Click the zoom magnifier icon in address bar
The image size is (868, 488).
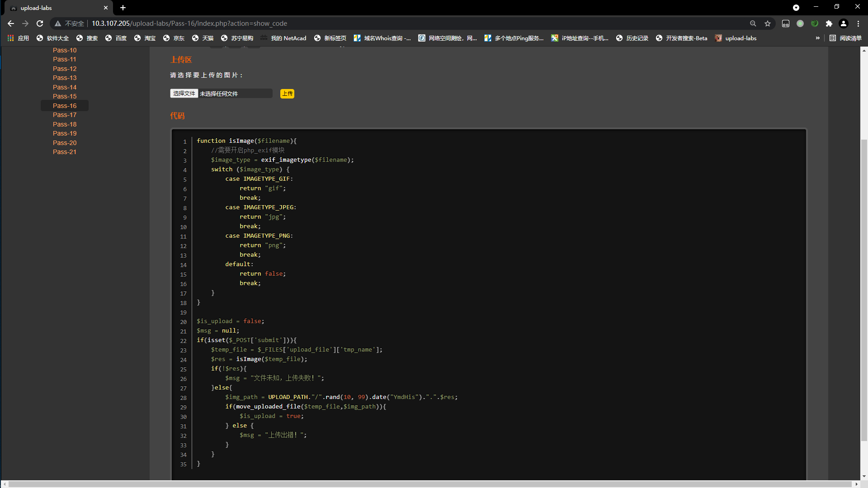(x=753, y=23)
